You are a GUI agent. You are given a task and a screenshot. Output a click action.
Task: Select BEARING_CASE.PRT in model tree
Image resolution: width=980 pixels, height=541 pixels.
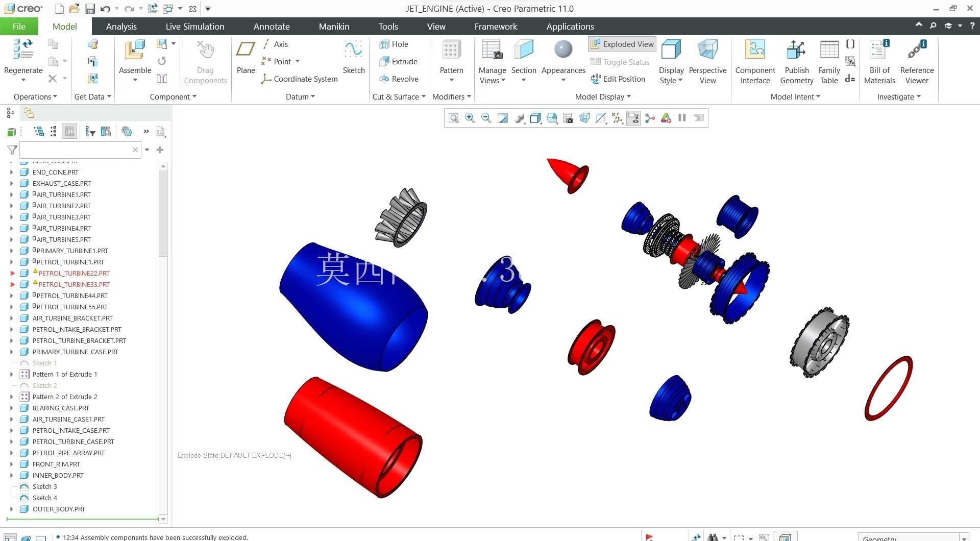click(x=61, y=408)
